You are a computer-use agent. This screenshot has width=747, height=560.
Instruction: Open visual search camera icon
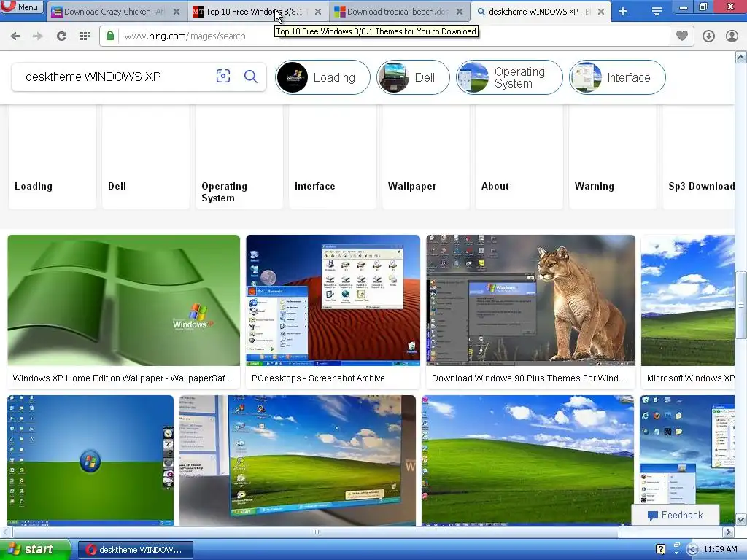(x=223, y=76)
